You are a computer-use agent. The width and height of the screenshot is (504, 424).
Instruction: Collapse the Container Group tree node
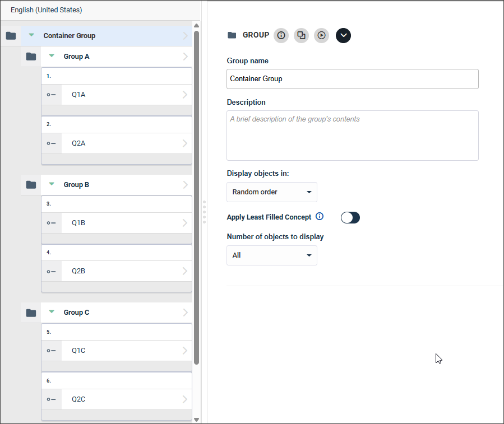pyautogui.click(x=31, y=35)
